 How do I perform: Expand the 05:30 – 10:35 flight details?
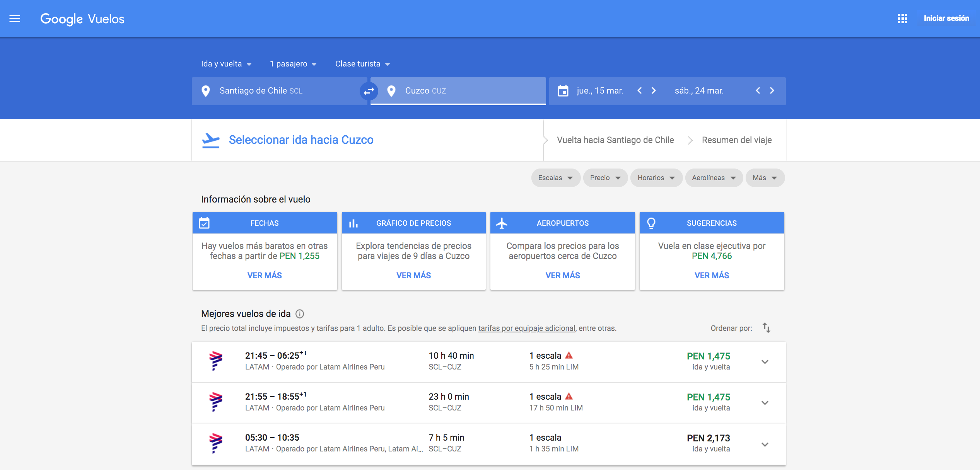(765, 444)
